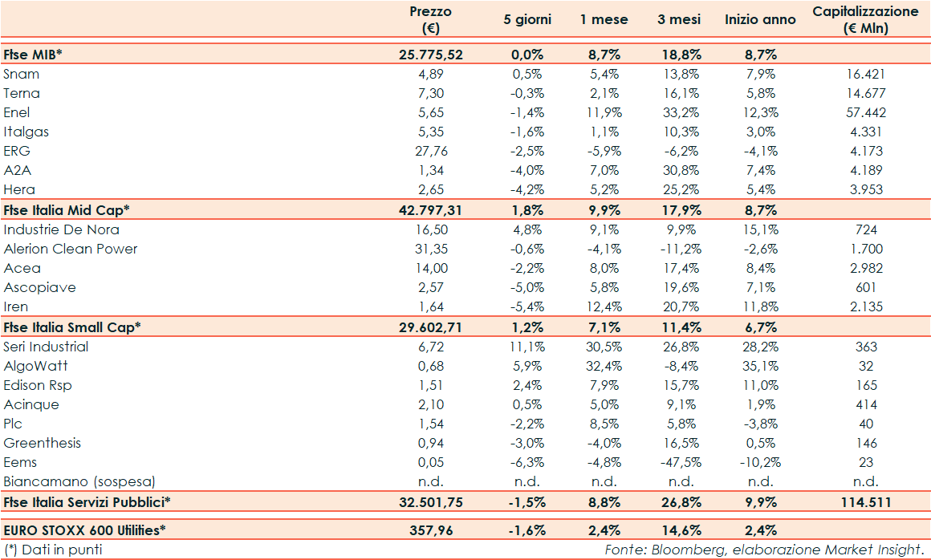Screen dimensions: 931x560
Task: Select the Alerion Clean Power name
Action: [x=71, y=249]
